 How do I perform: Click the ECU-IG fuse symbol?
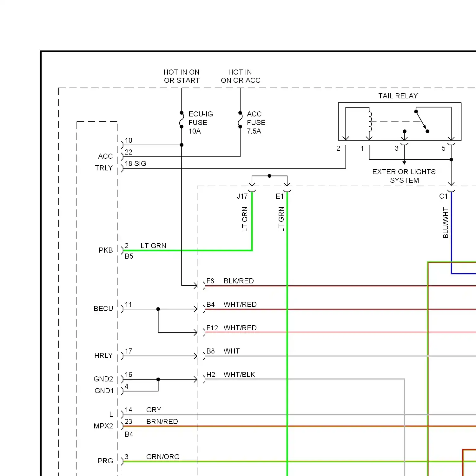coord(182,120)
